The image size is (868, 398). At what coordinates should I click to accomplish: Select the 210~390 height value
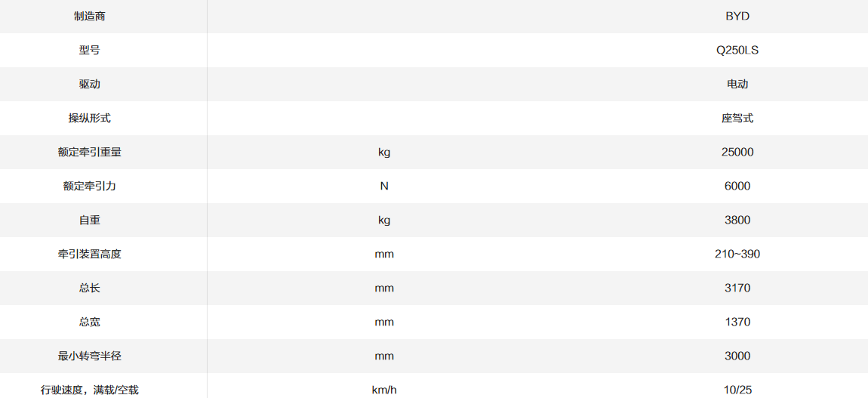pyautogui.click(x=737, y=254)
